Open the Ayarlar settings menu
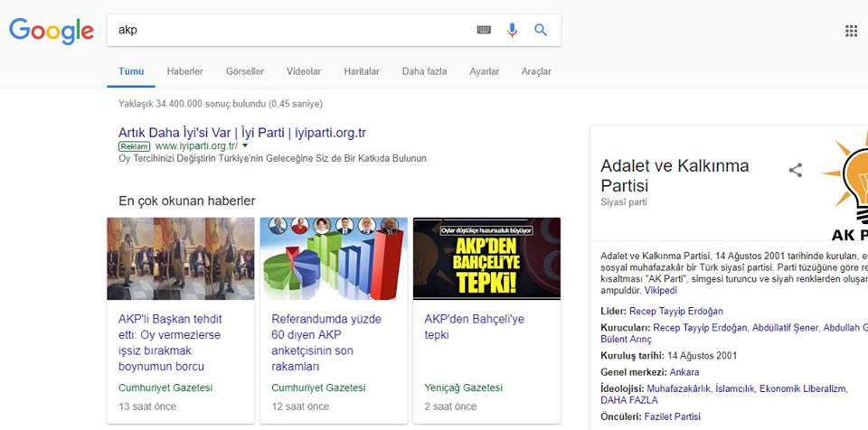The height and width of the screenshot is (430, 868). [x=484, y=71]
